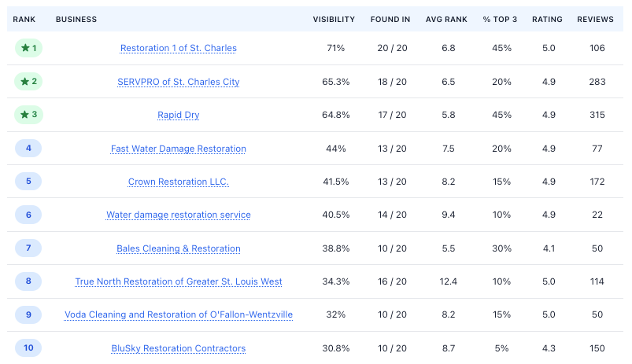The image size is (632, 364).
Task: Open Voda Cleaning and Restoration link
Action: [179, 314]
